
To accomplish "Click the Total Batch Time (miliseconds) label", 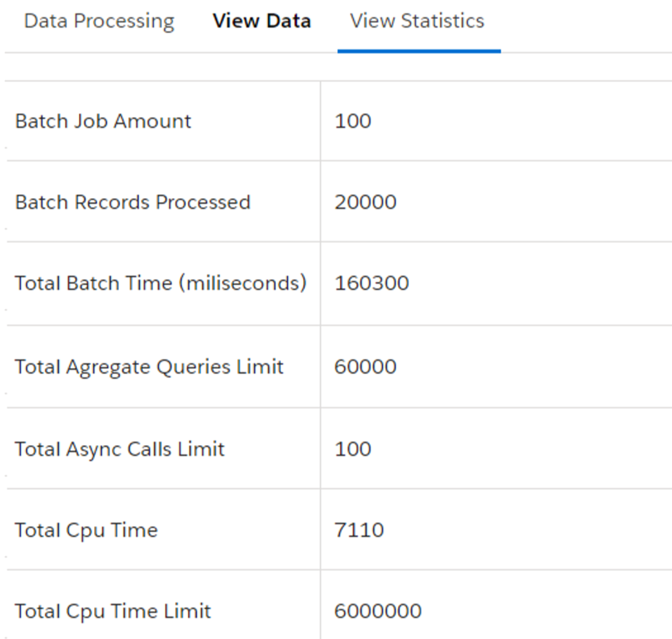I will tap(160, 283).
